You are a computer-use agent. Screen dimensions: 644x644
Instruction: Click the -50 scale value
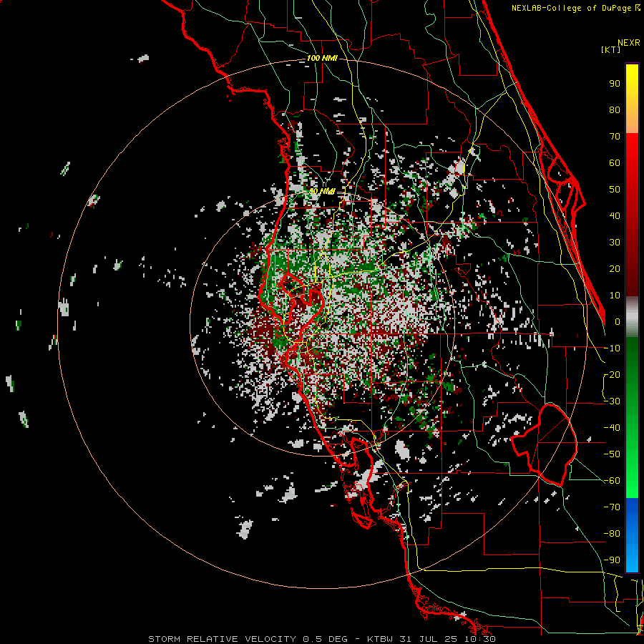coord(613,454)
